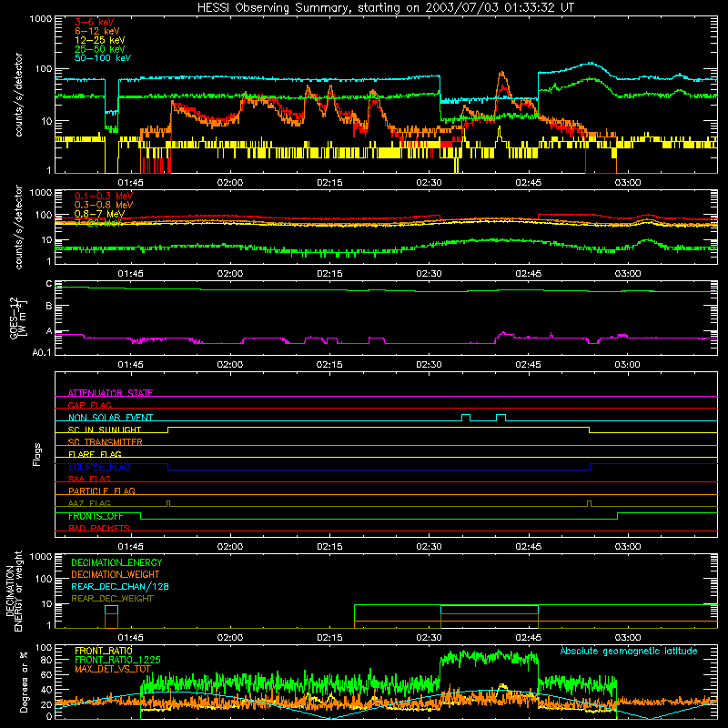This screenshot has width=728, height=728.
Task: Click the red 0.1-0.3 MeV legend label
Action: click(104, 196)
